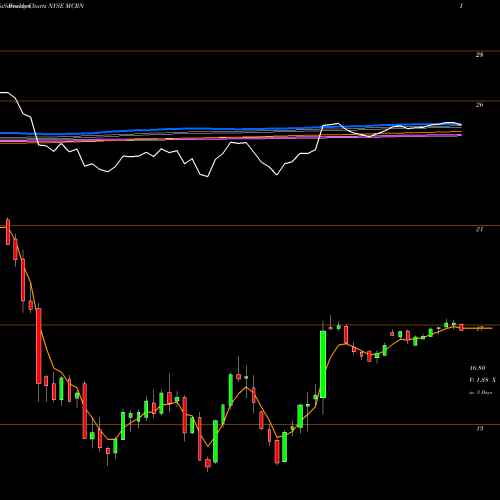Click the tall green breakout candlestick
Image resolution: width=500 pixels, height=500 pixels.
coord(323,364)
